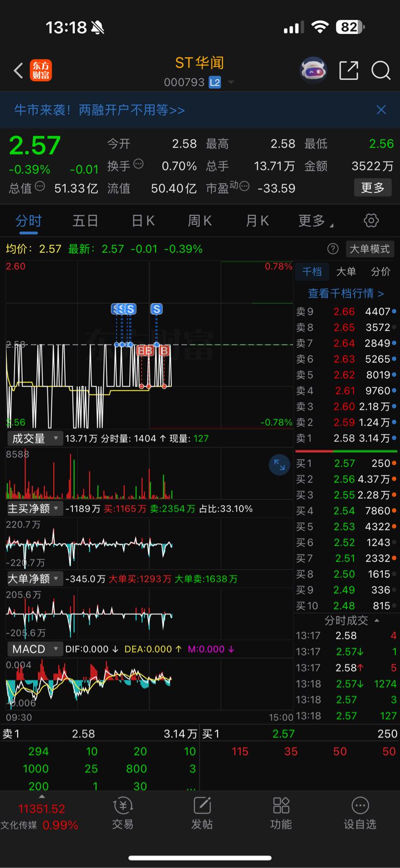
Task: Tap the share icon in header
Action: [x=348, y=70]
